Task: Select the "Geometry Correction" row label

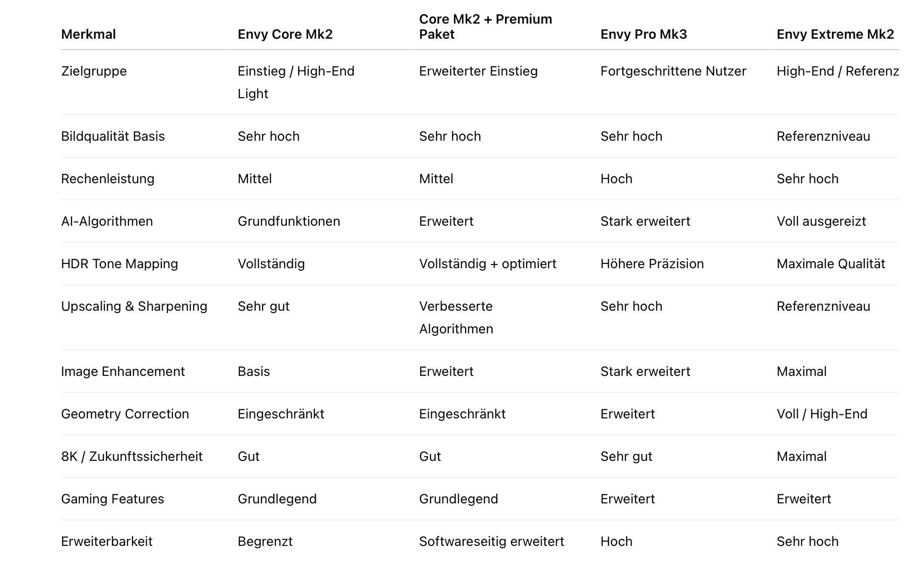Action: click(125, 414)
